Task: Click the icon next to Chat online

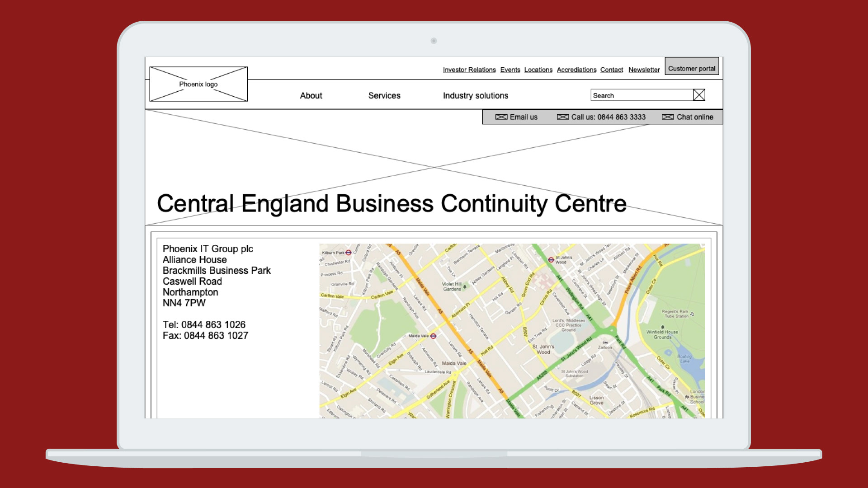Action: (668, 117)
